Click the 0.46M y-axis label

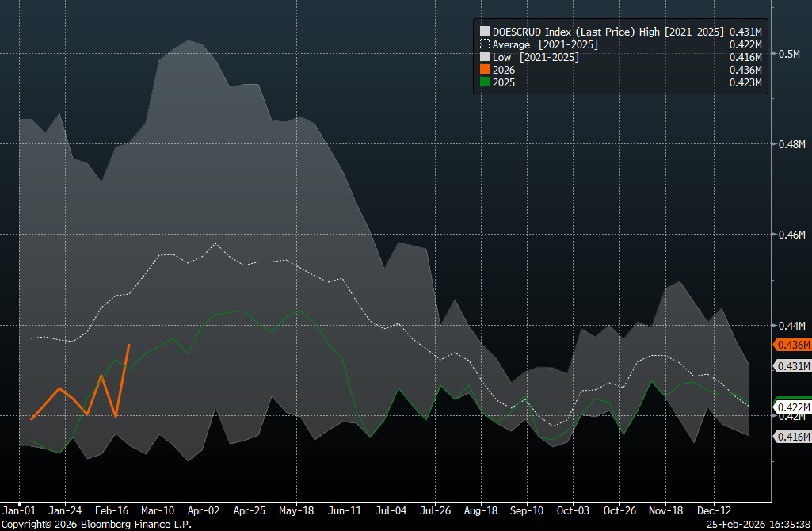(x=791, y=235)
